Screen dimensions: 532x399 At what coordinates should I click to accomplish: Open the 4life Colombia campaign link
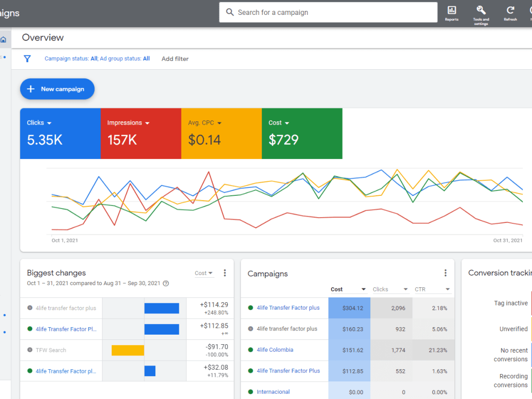(x=275, y=350)
